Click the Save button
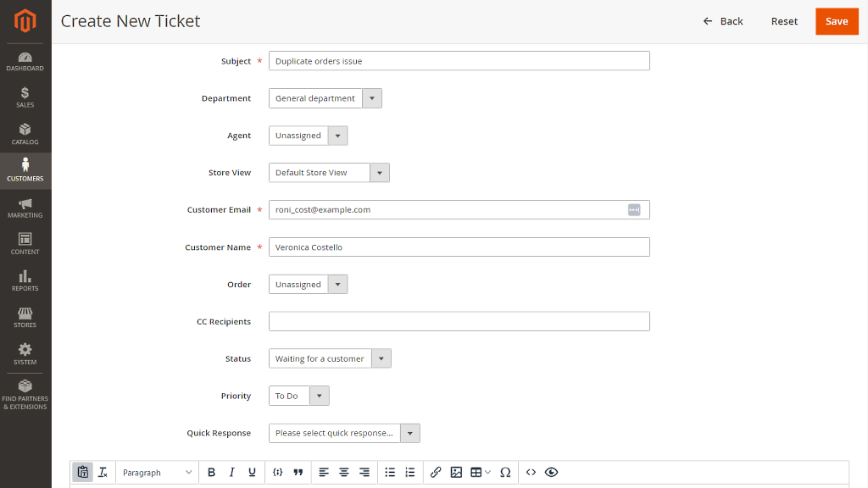Viewport: 868px width, 488px height. pos(837,21)
